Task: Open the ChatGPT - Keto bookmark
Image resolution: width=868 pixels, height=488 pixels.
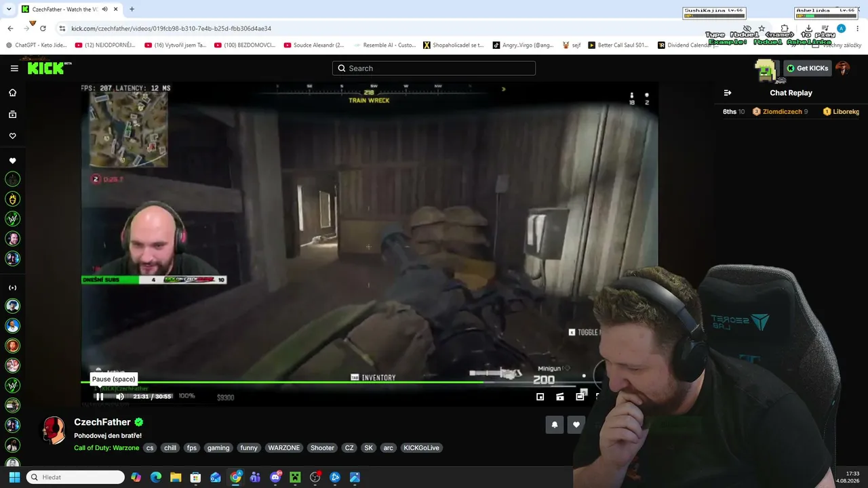Action: pyautogui.click(x=37, y=45)
